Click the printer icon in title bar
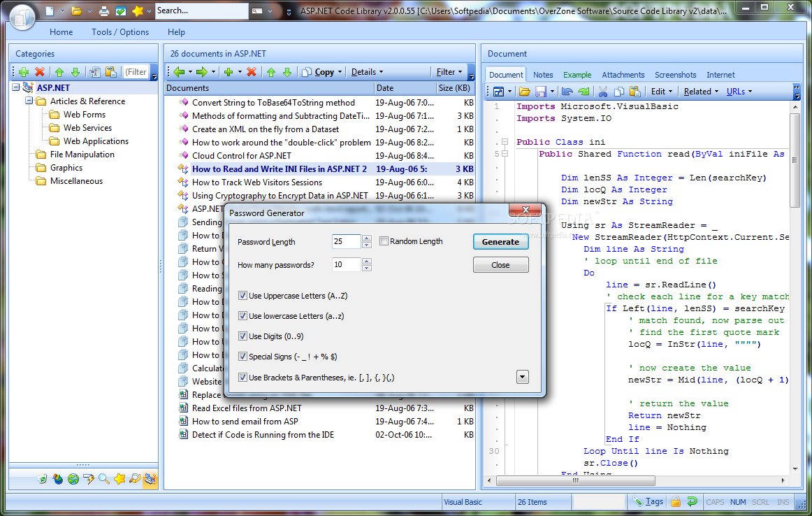The height and width of the screenshot is (516, 812). [x=104, y=11]
